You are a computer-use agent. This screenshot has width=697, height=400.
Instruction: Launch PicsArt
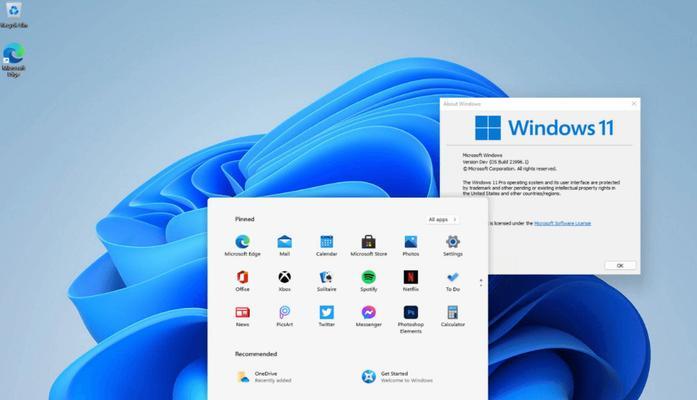point(284,316)
